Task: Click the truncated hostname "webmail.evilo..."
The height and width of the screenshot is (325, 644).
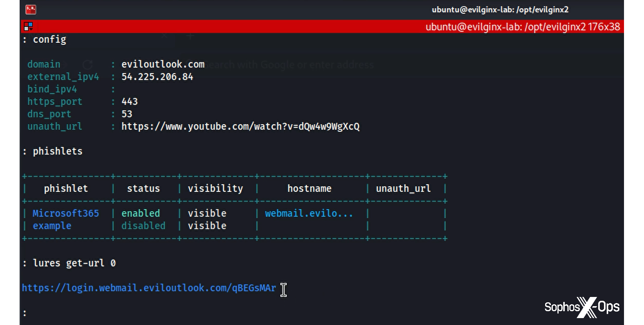Action: pyautogui.click(x=309, y=213)
